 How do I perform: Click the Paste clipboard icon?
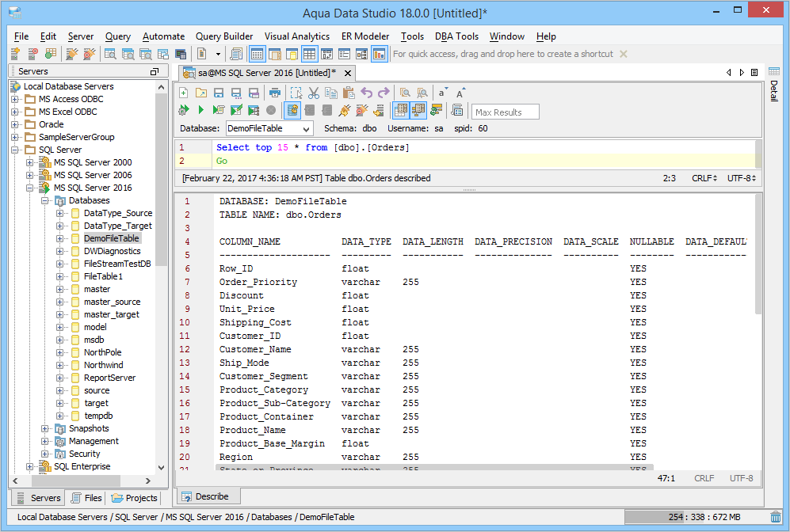click(x=348, y=93)
